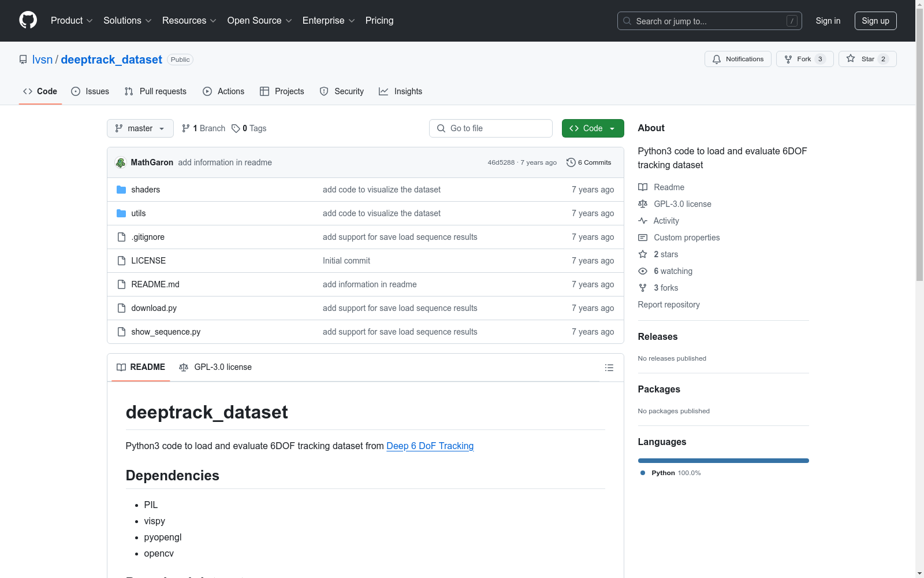The image size is (924, 578).
Task: Click MathGaron's avatar image
Action: (x=121, y=162)
